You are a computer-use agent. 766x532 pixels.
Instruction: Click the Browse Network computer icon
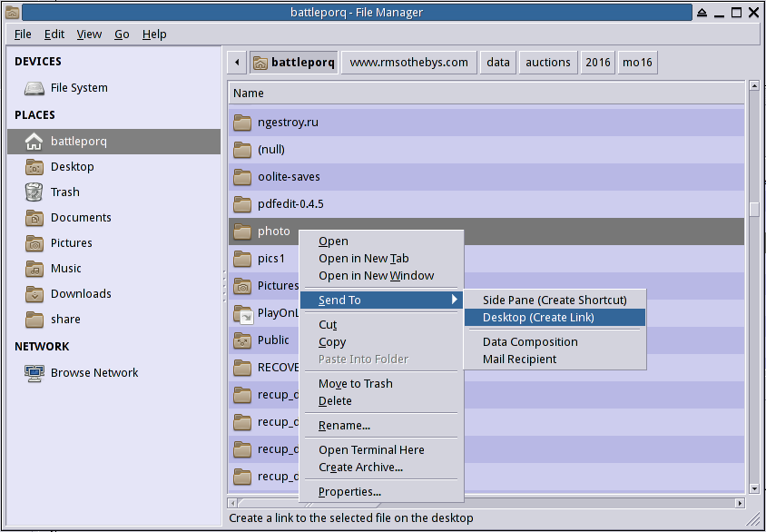point(34,373)
